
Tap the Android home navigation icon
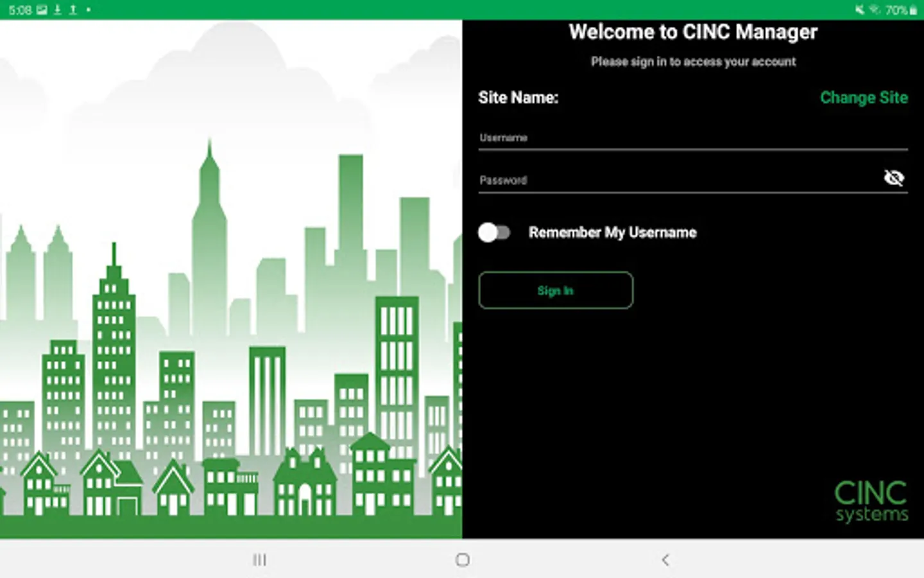(462, 560)
